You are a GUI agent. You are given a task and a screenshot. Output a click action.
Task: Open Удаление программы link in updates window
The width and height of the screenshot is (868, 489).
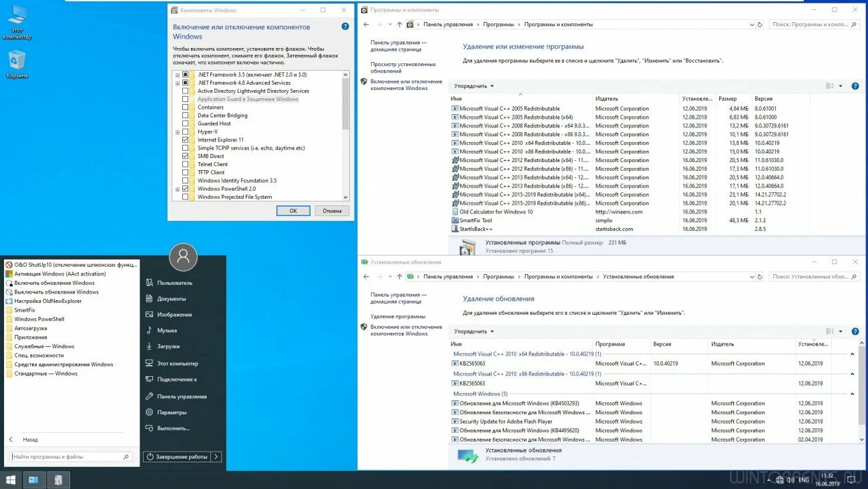(x=398, y=316)
